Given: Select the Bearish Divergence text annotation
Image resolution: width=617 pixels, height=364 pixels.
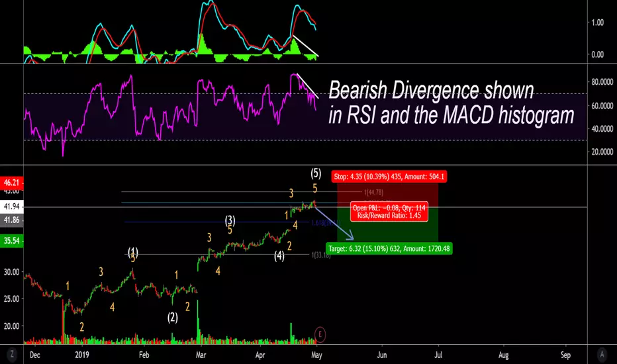Looking at the screenshot, I should (451, 103).
